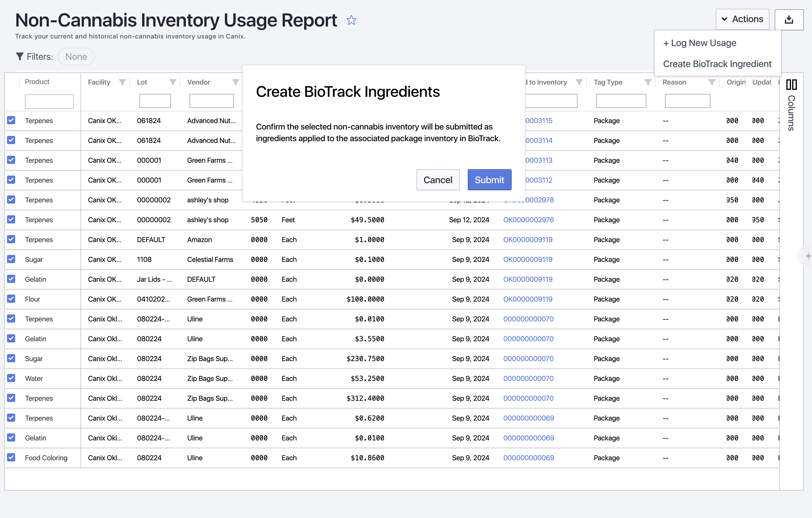
Task: Select Create BioTrack Ingredient menu item
Action: pos(717,64)
